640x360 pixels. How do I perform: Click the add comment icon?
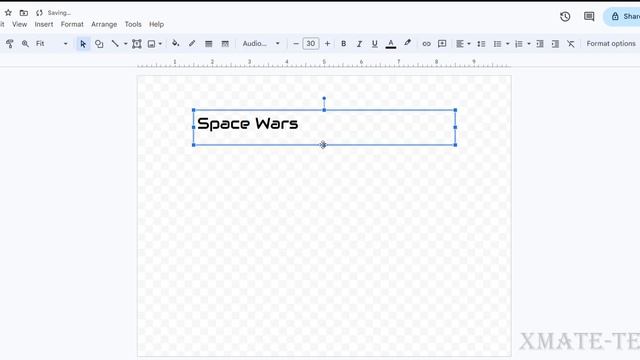pyautogui.click(x=442, y=44)
